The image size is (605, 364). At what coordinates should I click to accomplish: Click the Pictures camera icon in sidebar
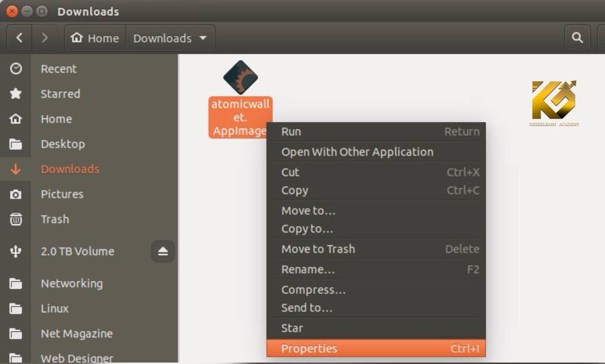point(16,194)
